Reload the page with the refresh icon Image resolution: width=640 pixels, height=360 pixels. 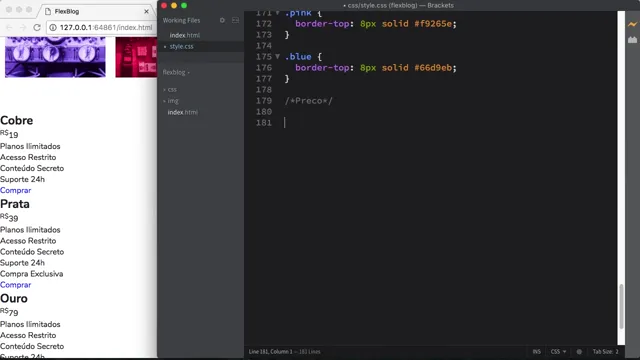click(37, 27)
